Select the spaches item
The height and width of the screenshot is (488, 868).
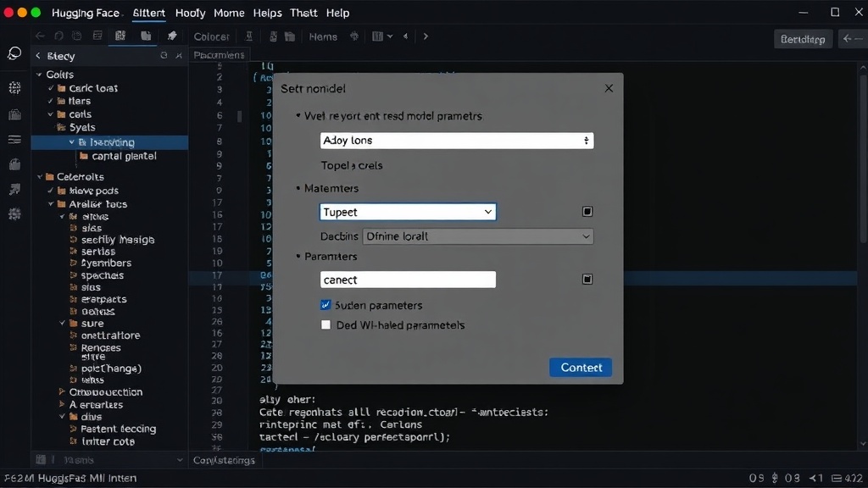coord(103,275)
